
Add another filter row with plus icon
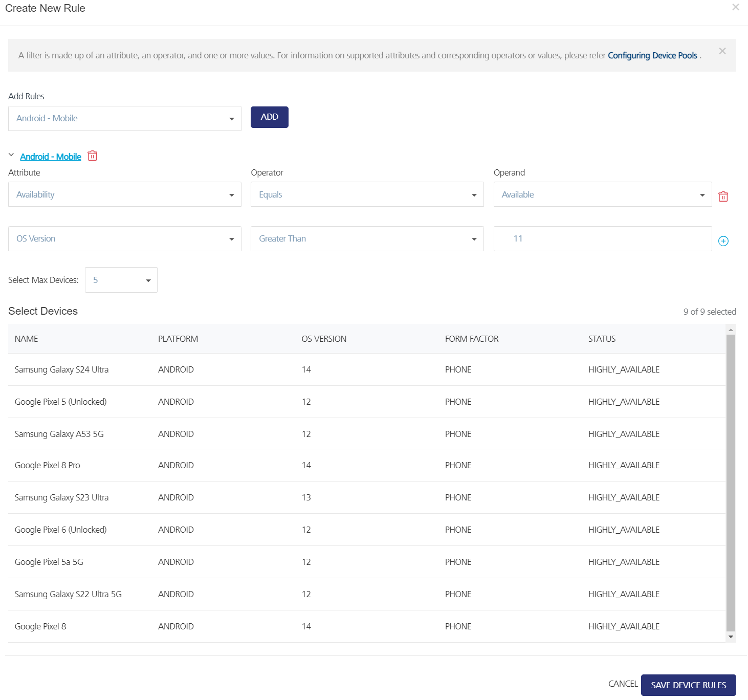click(x=723, y=241)
